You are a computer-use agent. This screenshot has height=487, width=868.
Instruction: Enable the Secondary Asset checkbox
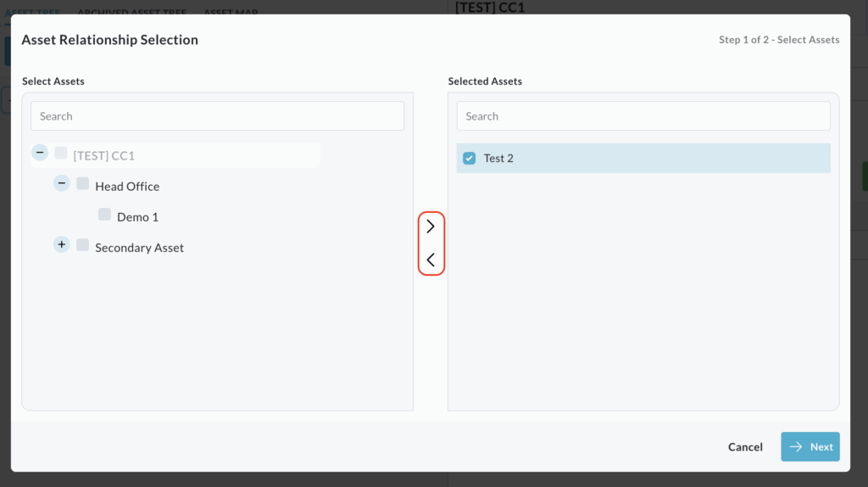(83, 245)
